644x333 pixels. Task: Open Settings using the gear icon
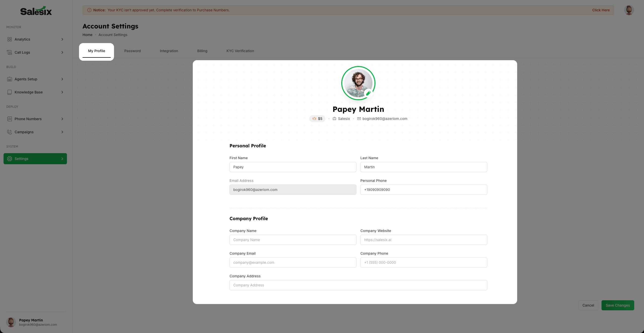(9, 158)
